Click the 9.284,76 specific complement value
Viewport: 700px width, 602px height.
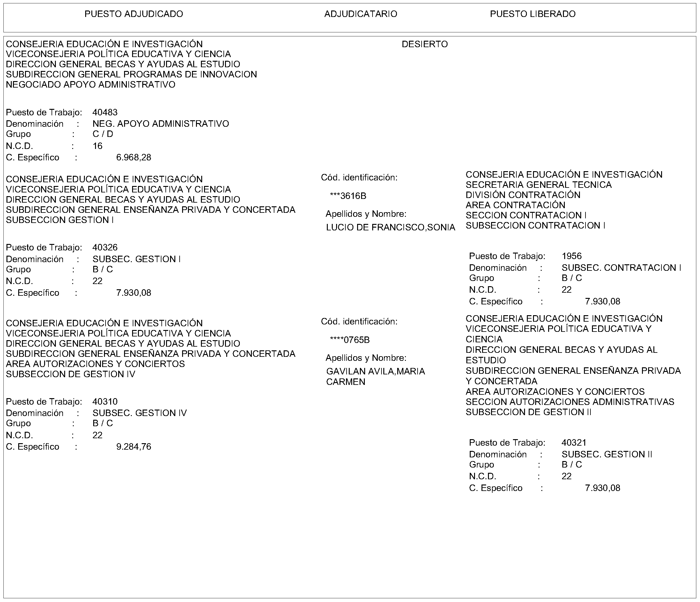[133, 447]
